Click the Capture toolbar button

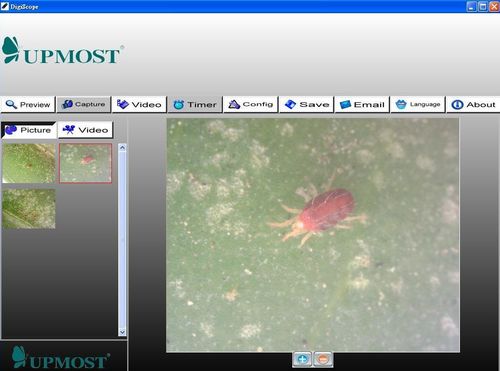tap(83, 105)
